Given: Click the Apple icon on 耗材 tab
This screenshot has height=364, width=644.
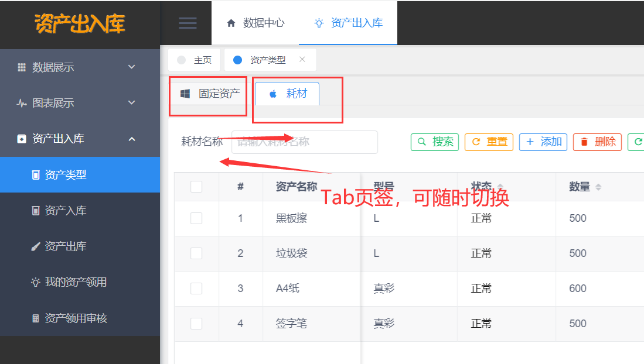Looking at the screenshot, I should (x=272, y=94).
